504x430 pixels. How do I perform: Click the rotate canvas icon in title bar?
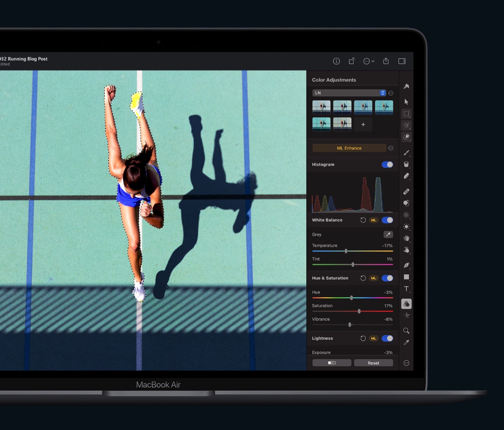tap(352, 61)
